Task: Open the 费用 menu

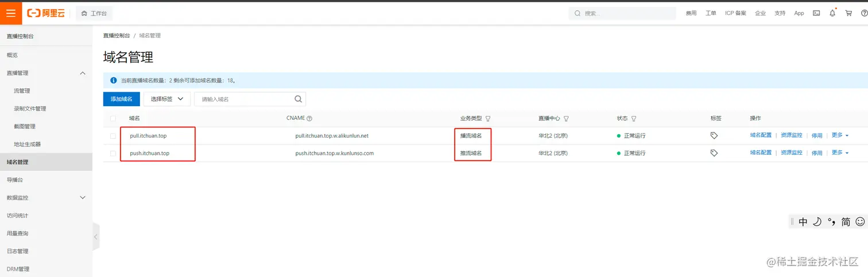Action: click(x=691, y=13)
